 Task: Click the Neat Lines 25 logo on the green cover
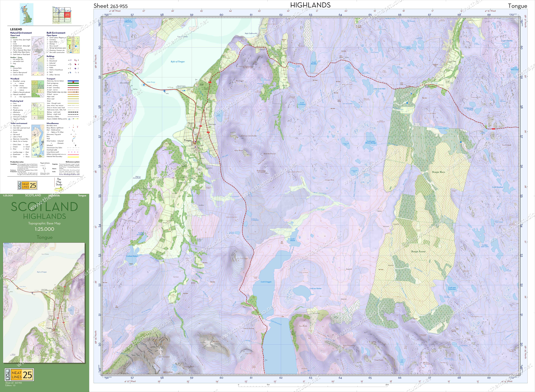tap(19, 375)
